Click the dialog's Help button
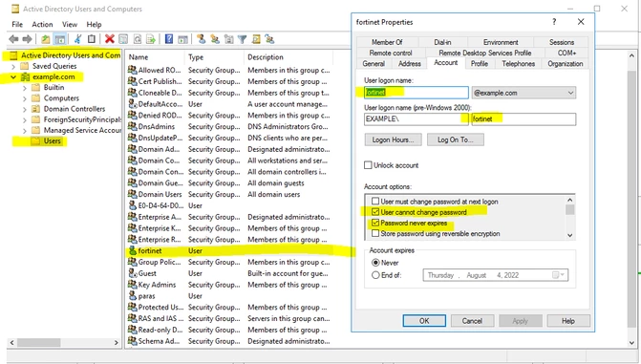641x364 pixels. pos(568,321)
